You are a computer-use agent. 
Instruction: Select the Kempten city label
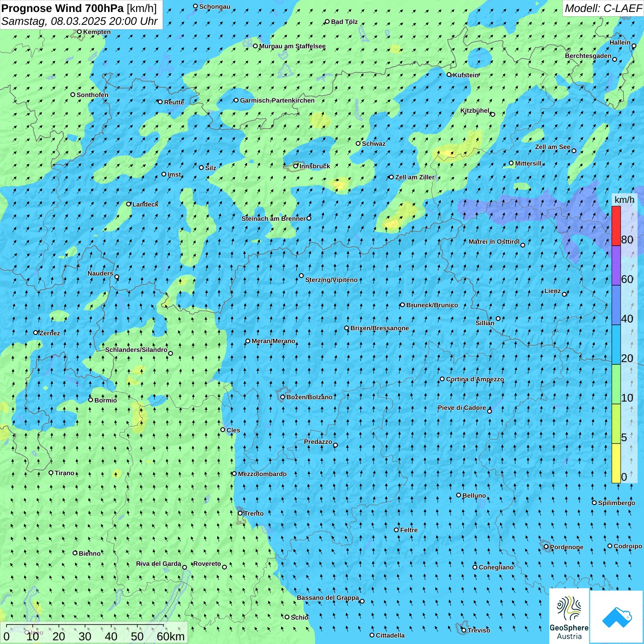coord(97,32)
